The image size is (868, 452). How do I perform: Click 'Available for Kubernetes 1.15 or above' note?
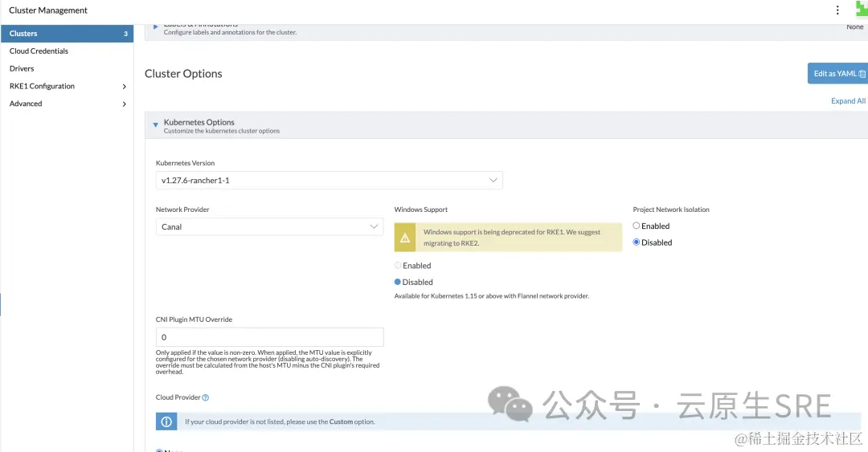pyautogui.click(x=492, y=296)
